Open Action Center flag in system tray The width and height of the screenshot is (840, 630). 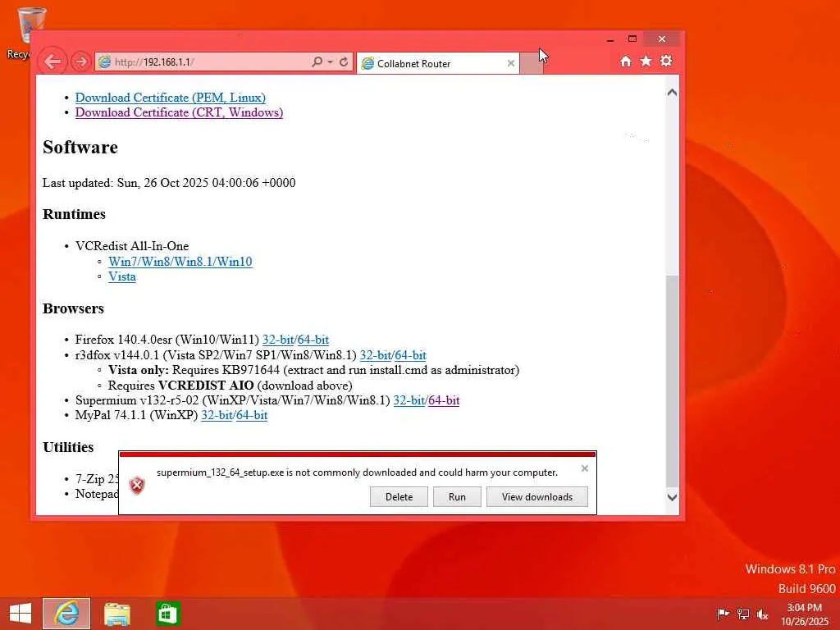tap(723, 614)
